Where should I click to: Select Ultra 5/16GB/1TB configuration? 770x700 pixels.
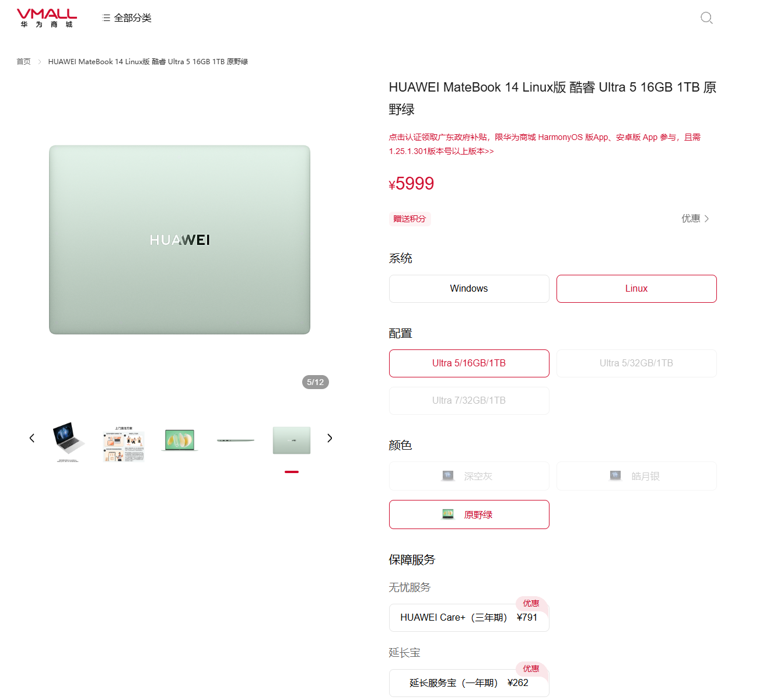[x=469, y=363]
